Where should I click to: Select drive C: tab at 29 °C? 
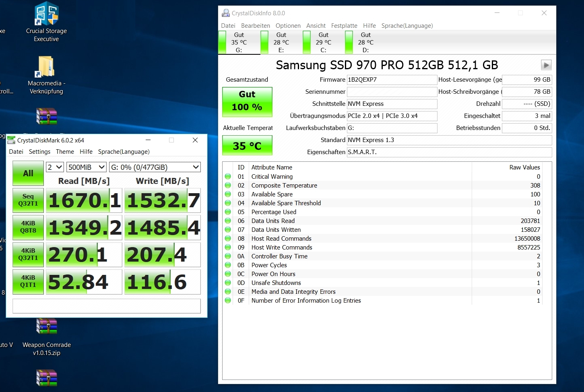click(x=324, y=43)
